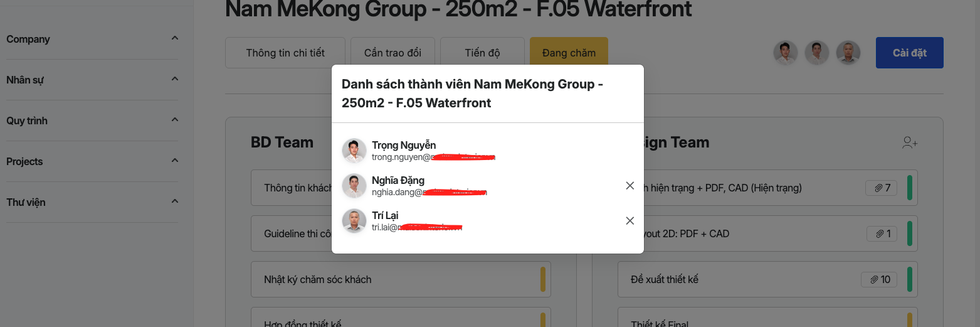Click Nghĩa Đặng's avatar in the dialog
Viewport: 980px width, 327px height.
pos(354,186)
